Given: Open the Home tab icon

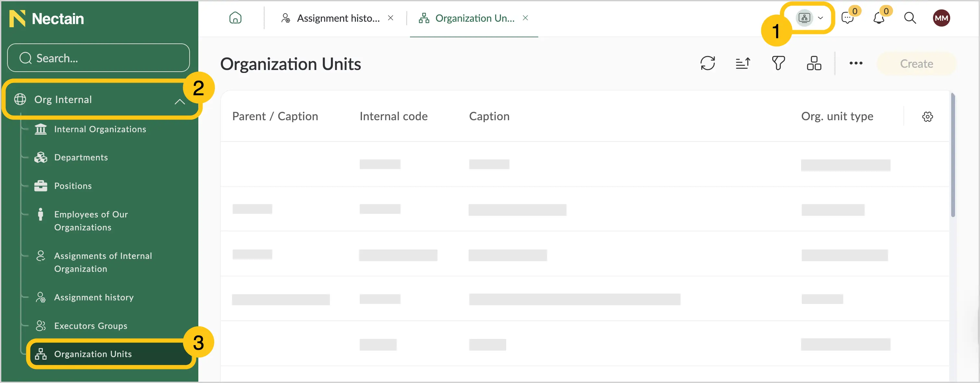Looking at the screenshot, I should pyautogui.click(x=236, y=18).
